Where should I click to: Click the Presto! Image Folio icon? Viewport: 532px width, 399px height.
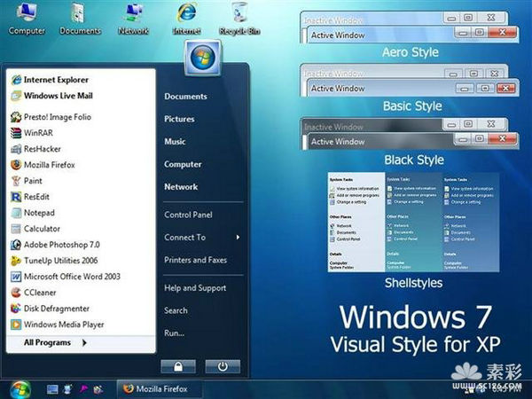(x=16, y=117)
